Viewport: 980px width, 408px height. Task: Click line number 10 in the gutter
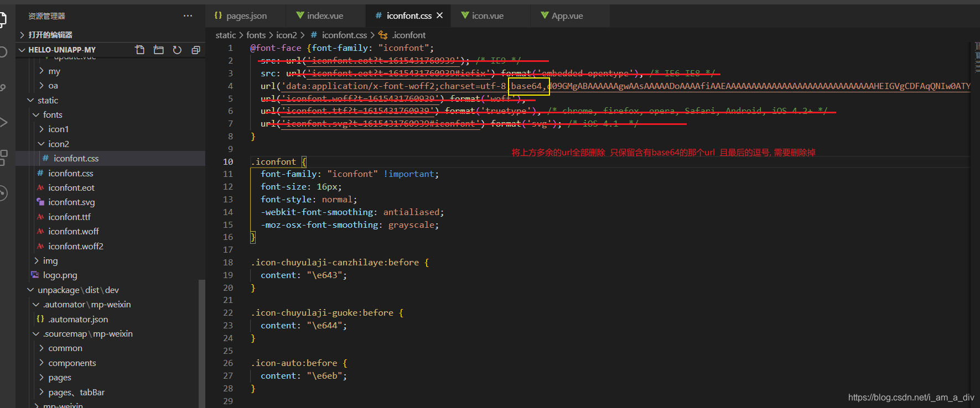click(x=228, y=161)
